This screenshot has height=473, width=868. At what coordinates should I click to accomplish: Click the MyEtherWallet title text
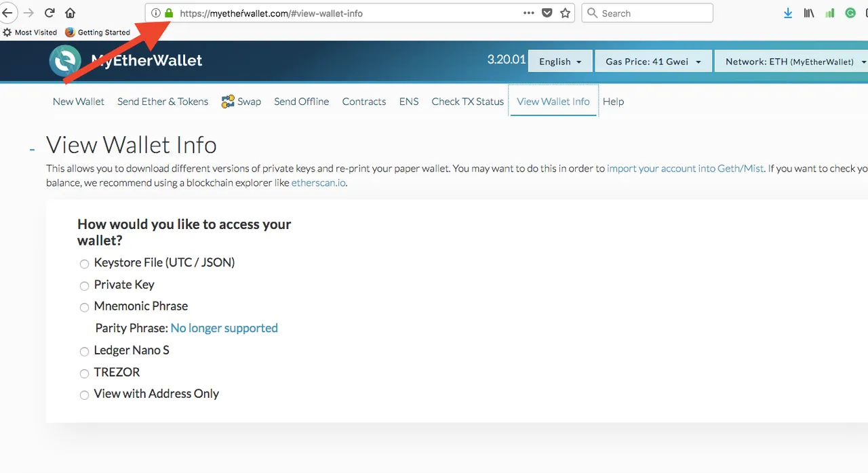pyautogui.click(x=146, y=60)
